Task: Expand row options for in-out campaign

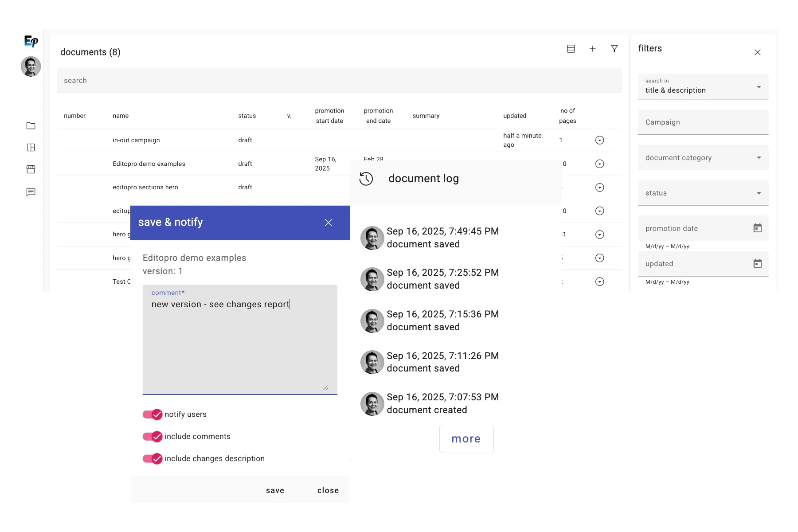Action: tap(600, 140)
